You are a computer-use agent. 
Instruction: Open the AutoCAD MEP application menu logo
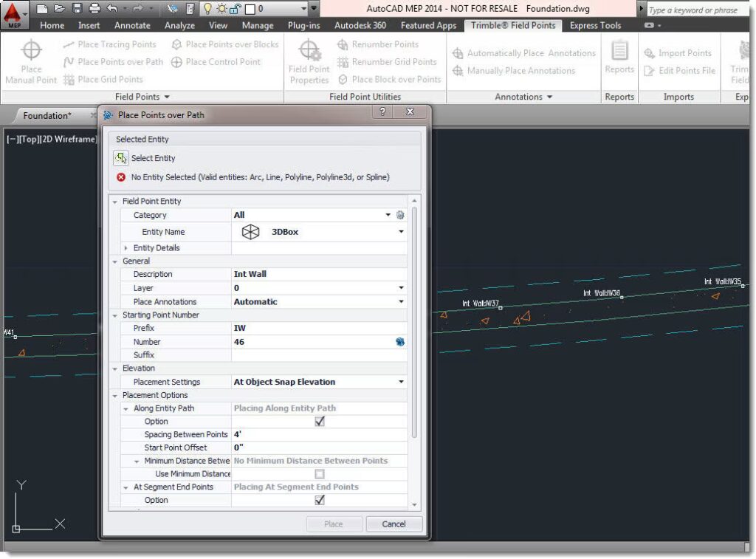[x=15, y=13]
